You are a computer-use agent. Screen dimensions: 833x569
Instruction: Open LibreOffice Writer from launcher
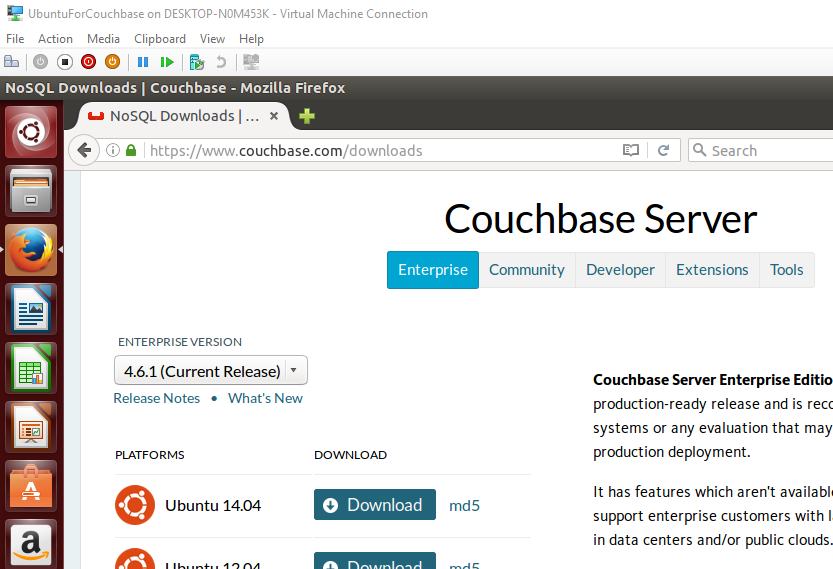pyautogui.click(x=31, y=309)
